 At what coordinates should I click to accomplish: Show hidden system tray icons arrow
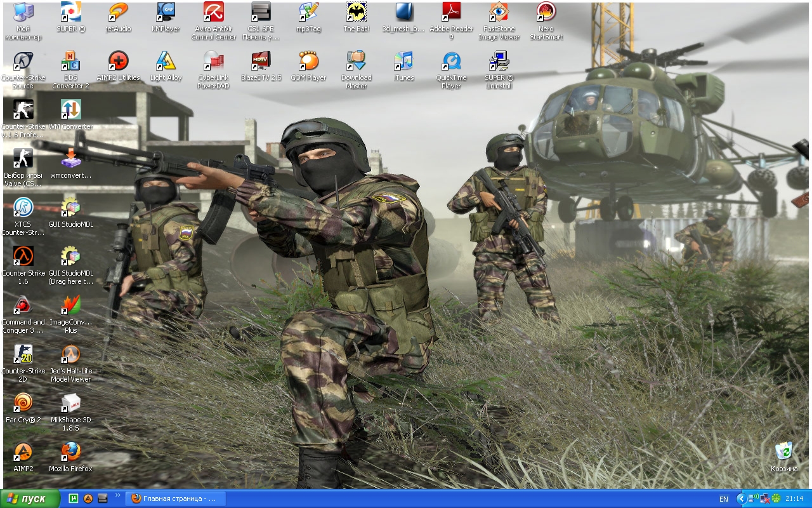[x=740, y=498]
